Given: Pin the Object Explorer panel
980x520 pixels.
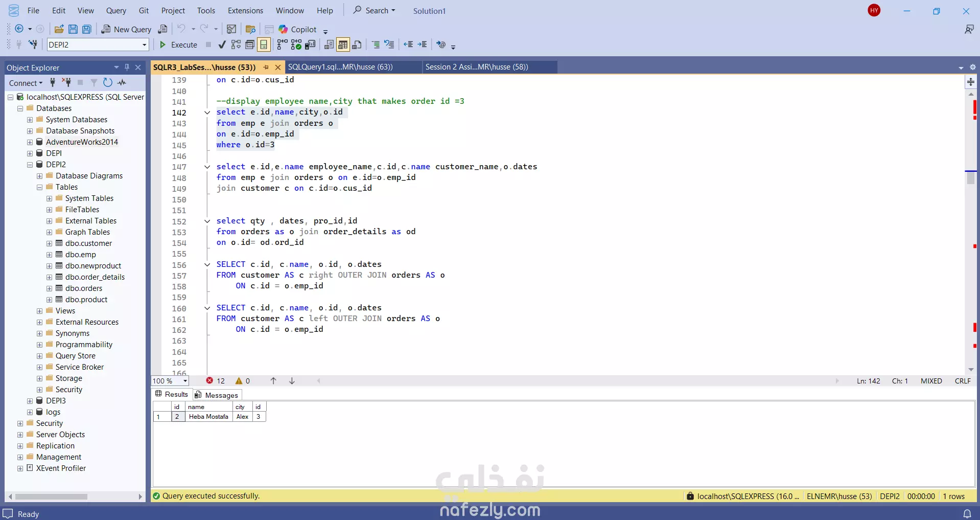Looking at the screenshot, I should coord(127,67).
